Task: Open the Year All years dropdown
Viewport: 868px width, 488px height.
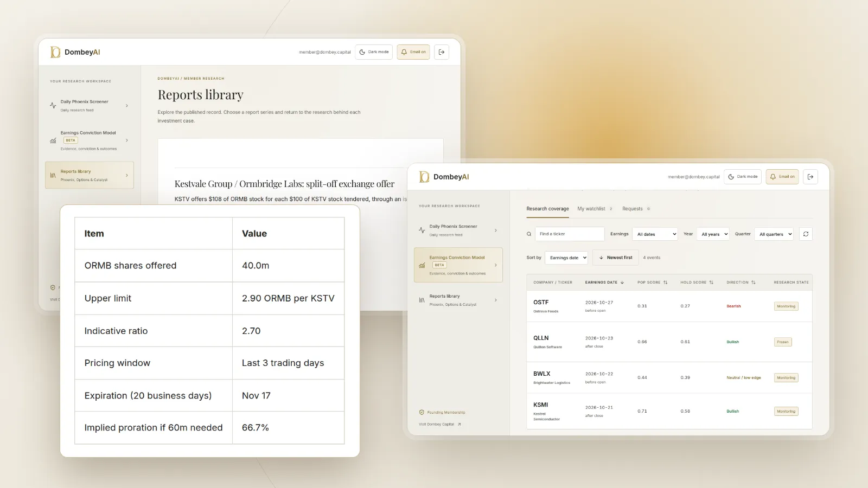Action: tap(713, 234)
